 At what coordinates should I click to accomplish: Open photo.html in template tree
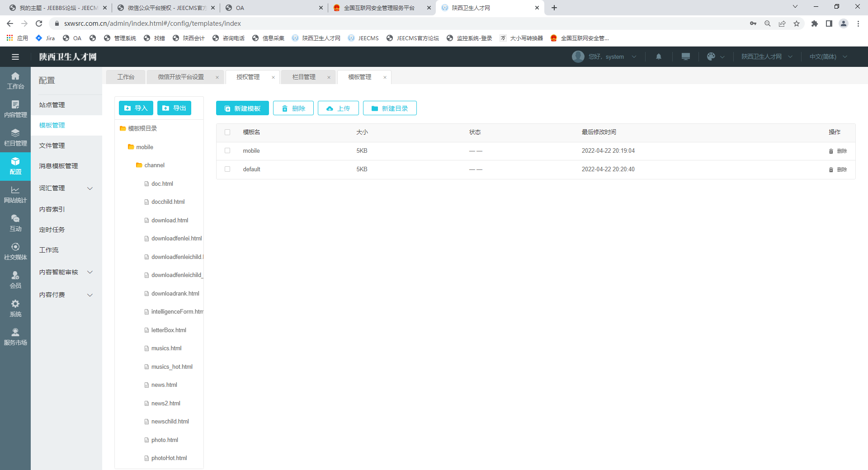click(165, 440)
